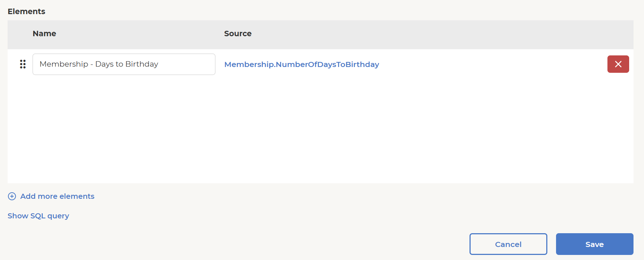644x260 pixels.
Task: Click the Name column header
Action: (44, 34)
